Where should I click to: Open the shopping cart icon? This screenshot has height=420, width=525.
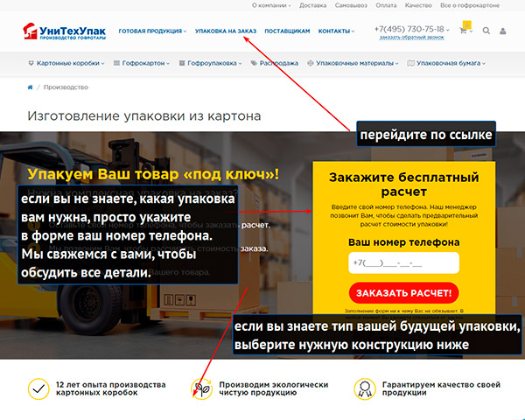coord(463,31)
